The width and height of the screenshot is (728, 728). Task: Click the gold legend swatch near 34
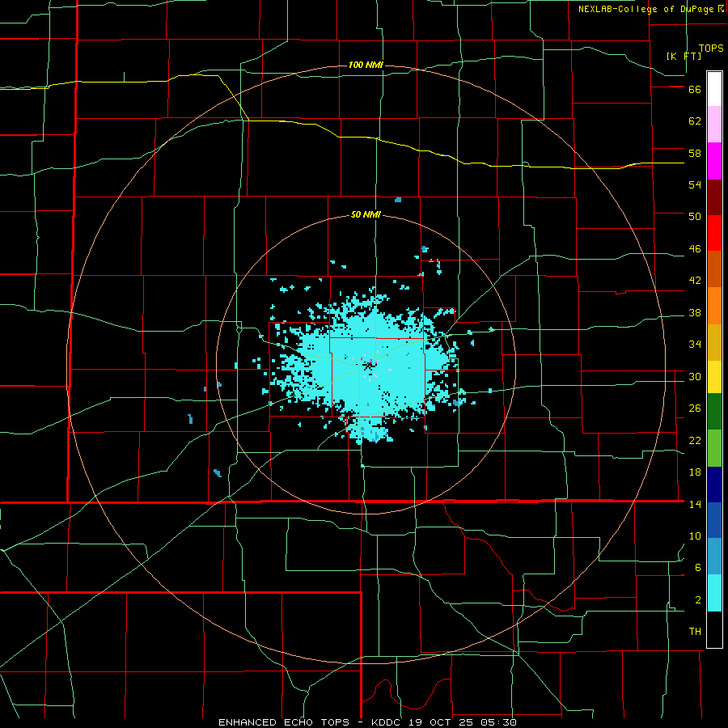tap(714, 342)
